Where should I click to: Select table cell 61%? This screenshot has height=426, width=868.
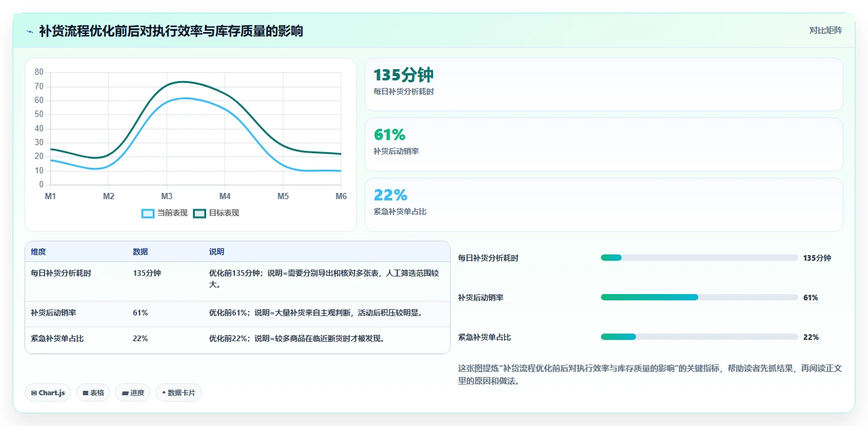pos(140,312)
